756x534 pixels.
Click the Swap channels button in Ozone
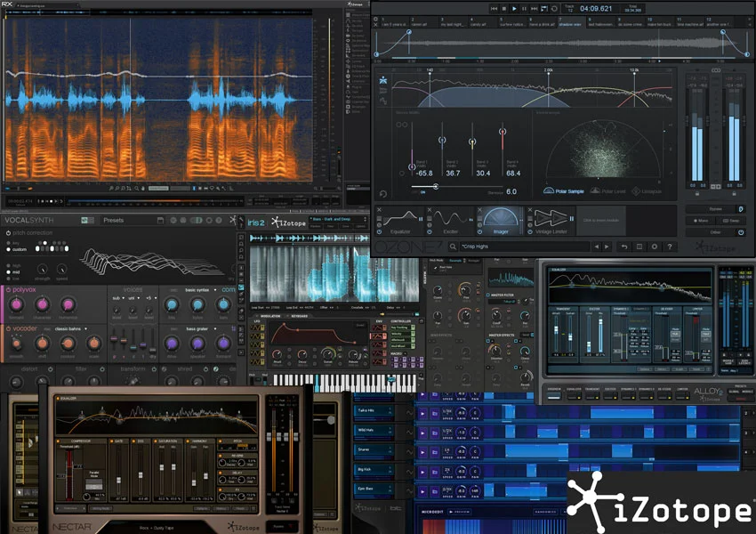[730, 221]
